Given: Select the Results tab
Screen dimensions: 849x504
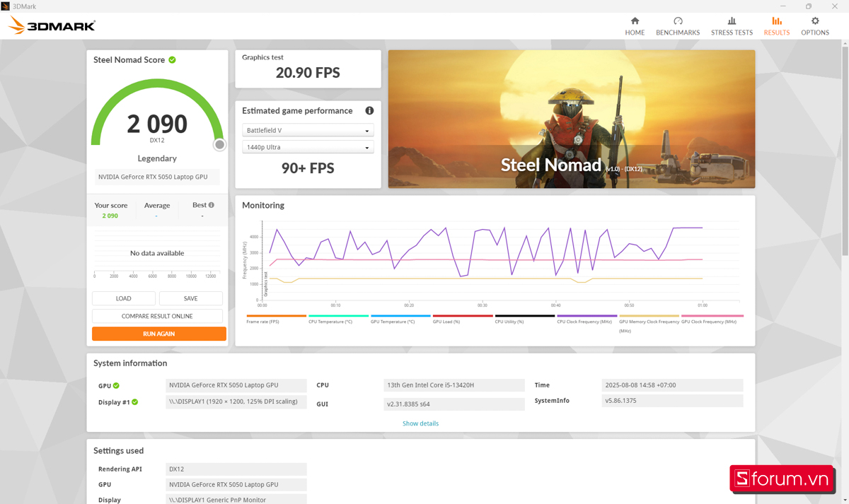Looking at the screenshot, I should click(x=776, y=26).
